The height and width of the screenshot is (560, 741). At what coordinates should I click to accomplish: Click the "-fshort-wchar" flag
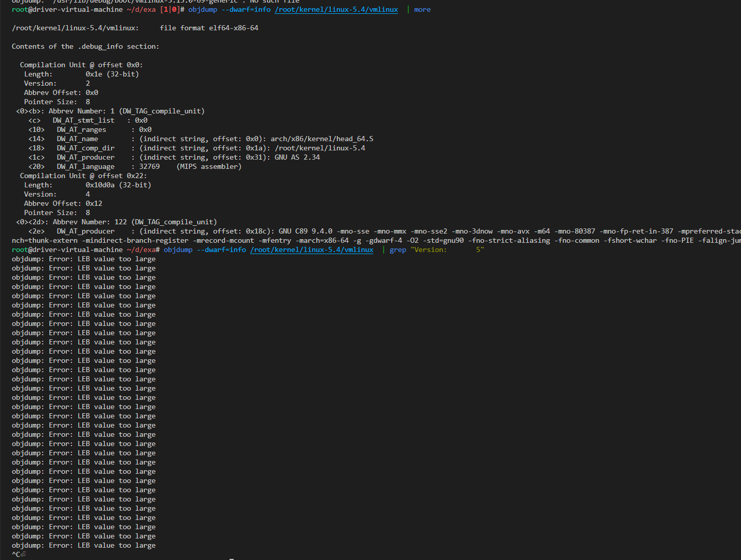tap(630, 240)
